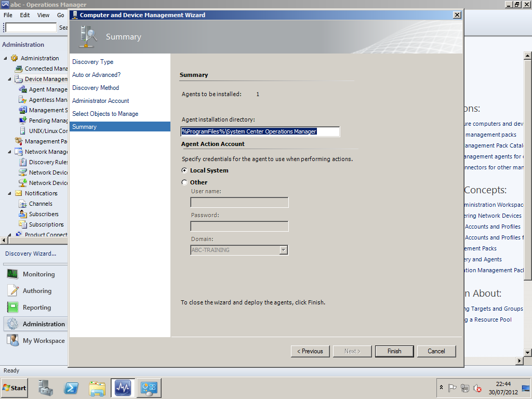Viewport: 532px width, 399px height.
Task: Open Monitoring workspace icon
Action: point(12,274)
